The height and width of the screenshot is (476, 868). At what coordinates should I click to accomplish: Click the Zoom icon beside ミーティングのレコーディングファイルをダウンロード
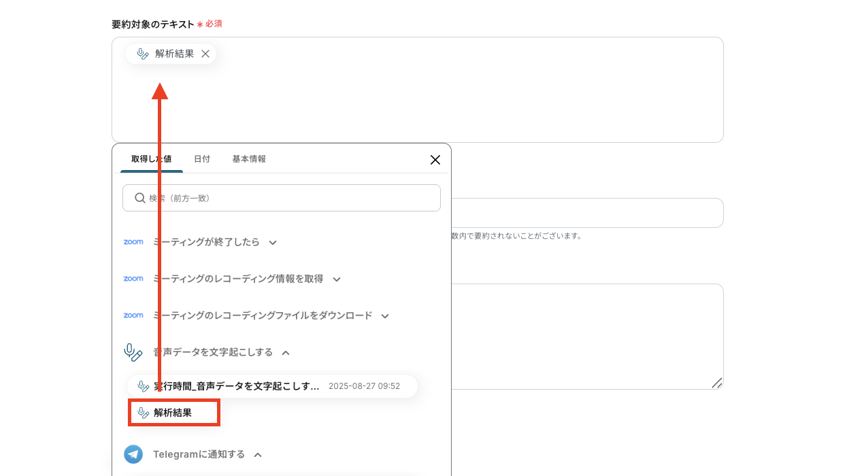click(133, 315)
